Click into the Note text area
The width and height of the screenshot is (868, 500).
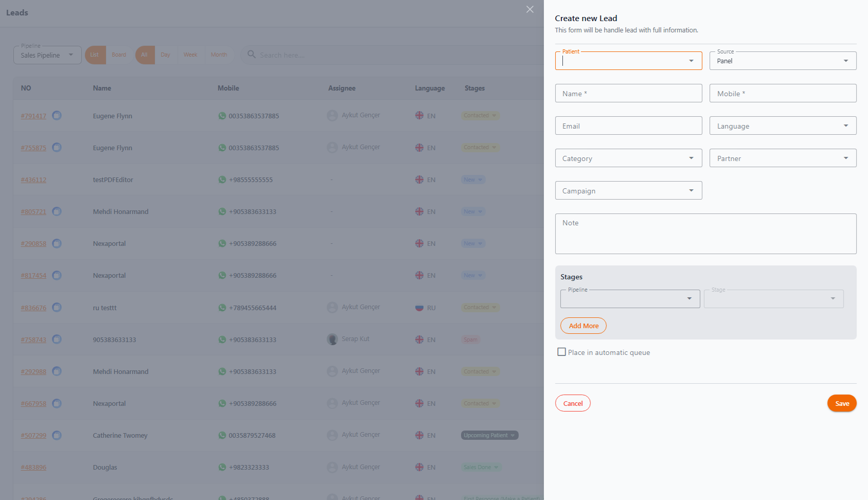[705, 234]
